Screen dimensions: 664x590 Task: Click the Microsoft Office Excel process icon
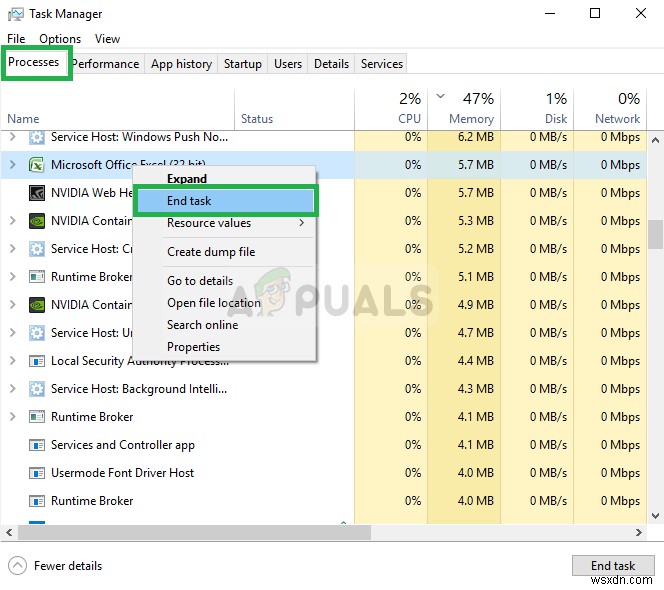tap(37, 165)
